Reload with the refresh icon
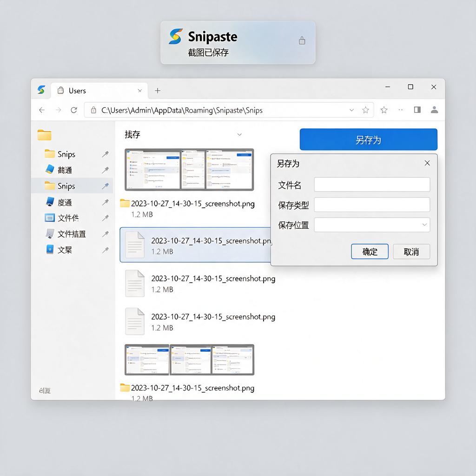The image size is (476, 476). coord(74,110)
